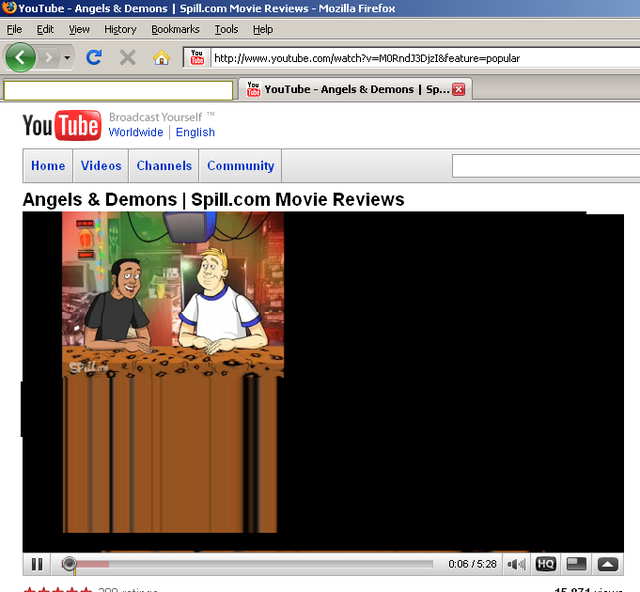
Task: Go to the Home navigation tab
Action: coord(48,166)
